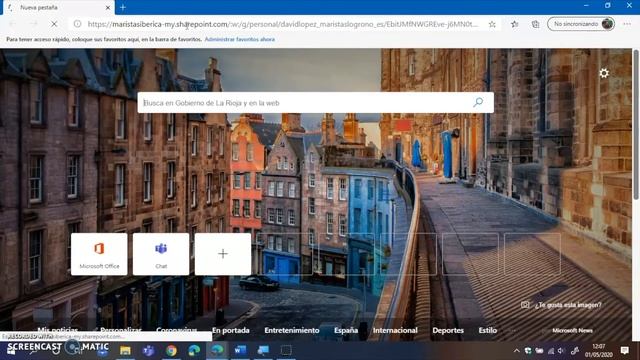
Task: Open Microsoft Teams from the taskbar
Action: tap(148, 350)
